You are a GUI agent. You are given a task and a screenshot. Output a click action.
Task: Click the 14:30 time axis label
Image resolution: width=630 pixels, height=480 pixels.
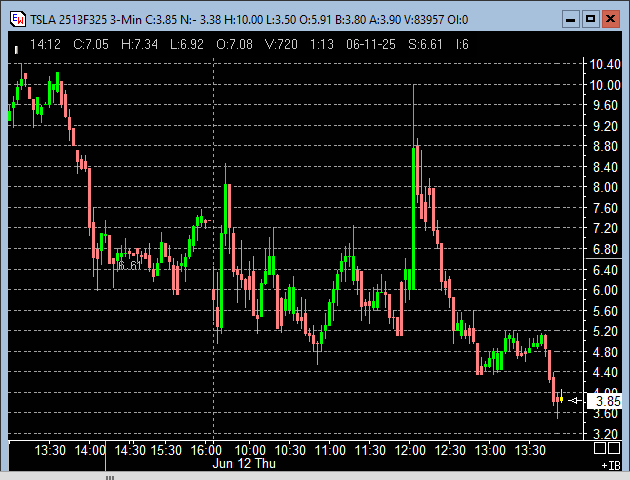[x=130, y=450]
